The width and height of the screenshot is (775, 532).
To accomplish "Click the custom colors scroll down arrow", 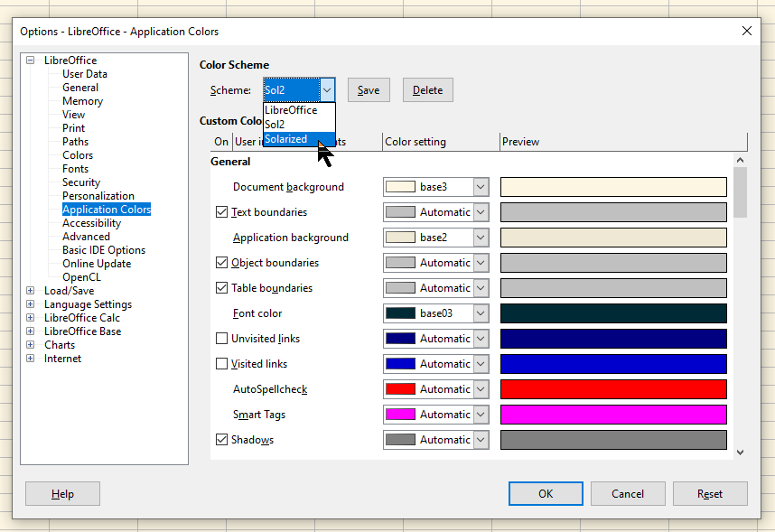I will (740, 452).
